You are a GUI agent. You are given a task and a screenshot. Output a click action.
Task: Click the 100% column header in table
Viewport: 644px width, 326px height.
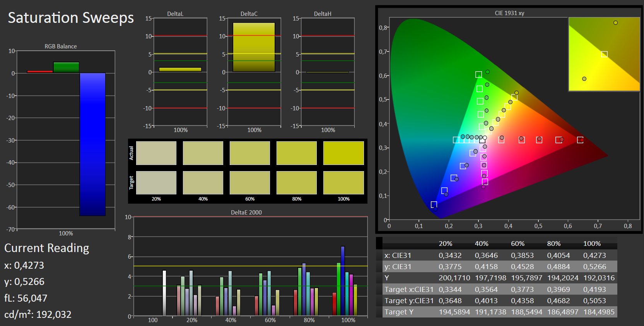592,244
